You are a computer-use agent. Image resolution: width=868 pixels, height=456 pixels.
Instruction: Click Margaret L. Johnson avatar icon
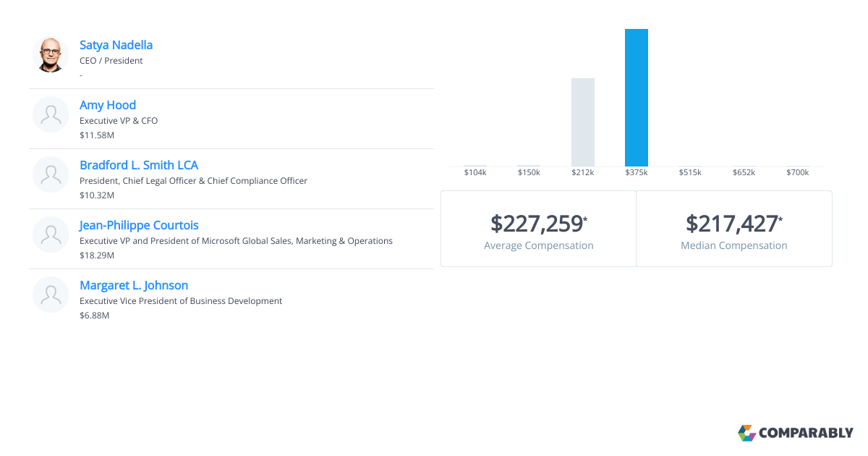tap(51, 295)
